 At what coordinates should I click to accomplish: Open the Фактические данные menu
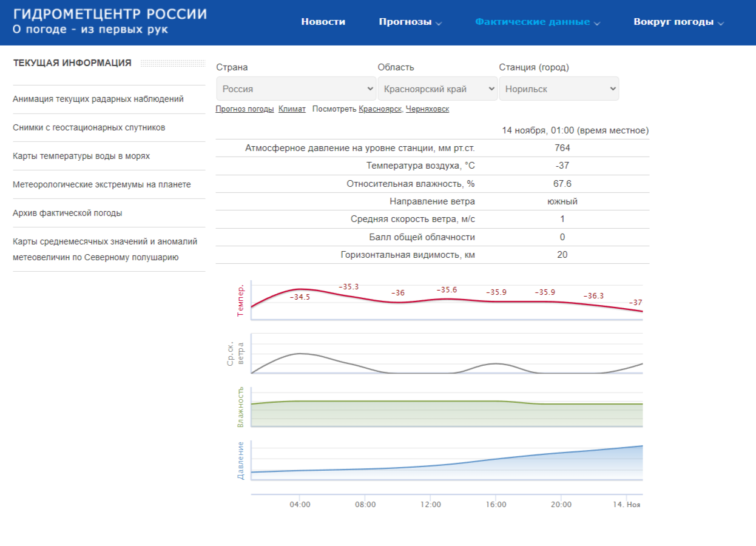pyautogui.click(x=538, y=22)
